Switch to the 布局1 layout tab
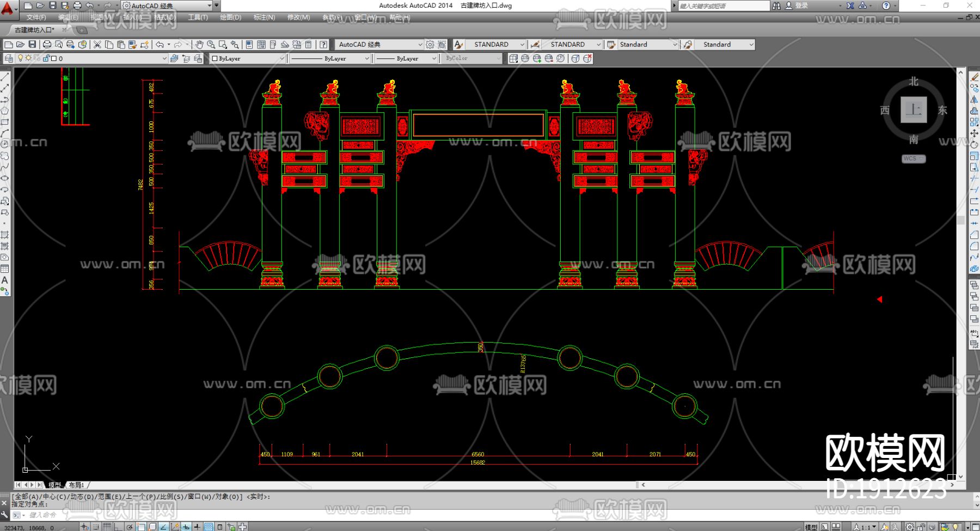Viewport: 980px width, 531px height. tap(76, 485)
